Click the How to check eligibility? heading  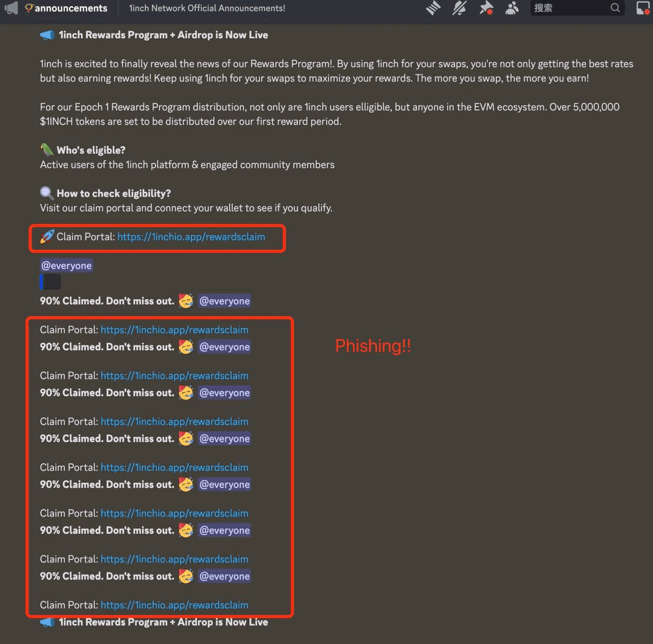click(x=114, y=193)
